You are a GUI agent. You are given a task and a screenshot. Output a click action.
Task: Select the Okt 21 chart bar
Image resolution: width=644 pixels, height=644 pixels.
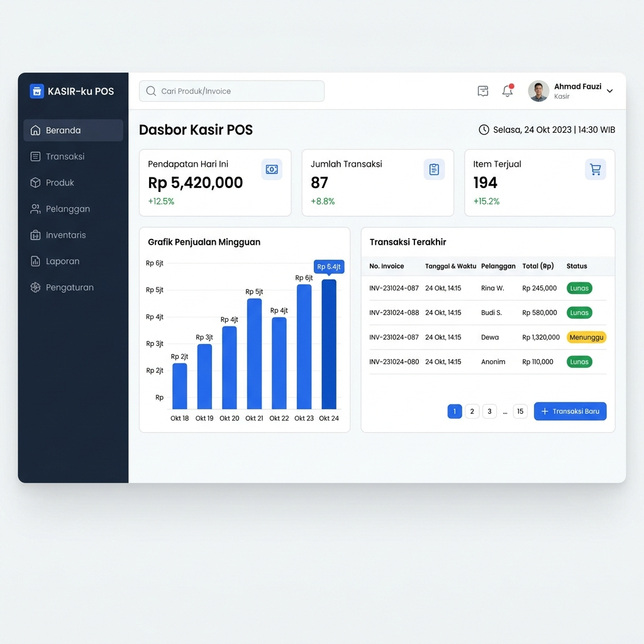click(254, 353)
